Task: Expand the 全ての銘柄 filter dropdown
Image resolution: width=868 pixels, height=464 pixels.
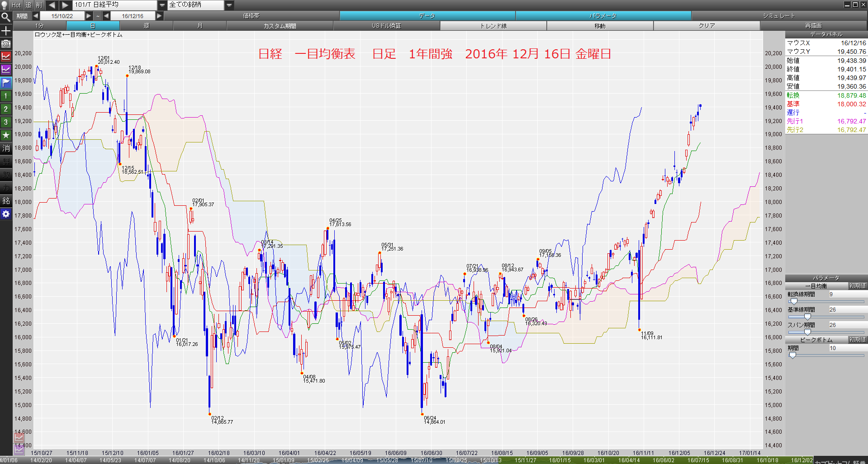Action: pyautogui.click(x=229, y=5)
